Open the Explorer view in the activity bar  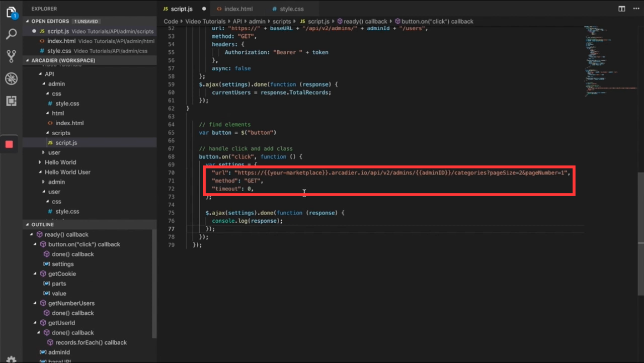point(11,12)
